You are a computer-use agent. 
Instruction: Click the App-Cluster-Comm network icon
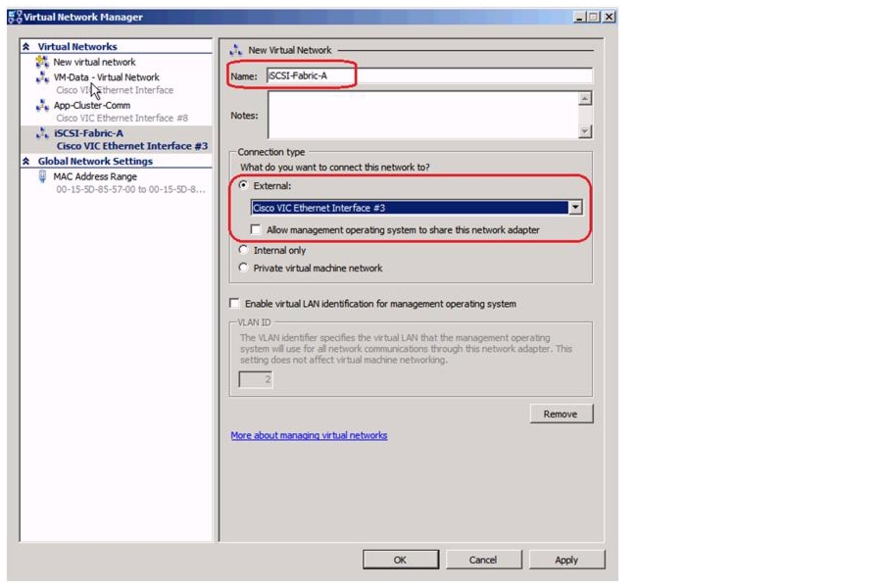click(x=42, y=105)
